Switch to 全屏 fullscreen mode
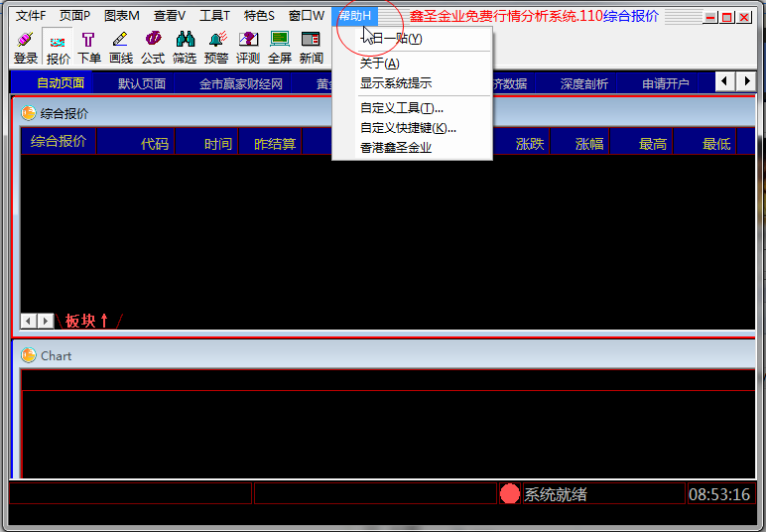 coord(280,48)
